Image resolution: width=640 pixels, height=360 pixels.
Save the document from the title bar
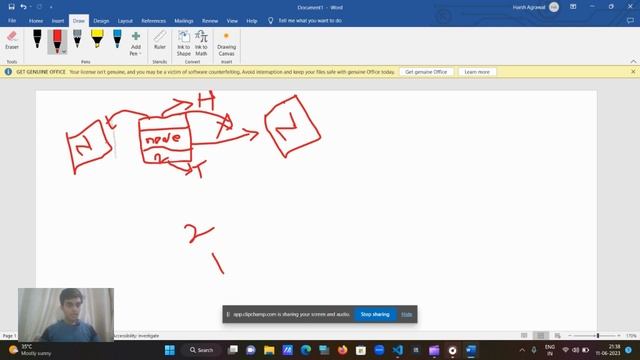tap(11, 7)
